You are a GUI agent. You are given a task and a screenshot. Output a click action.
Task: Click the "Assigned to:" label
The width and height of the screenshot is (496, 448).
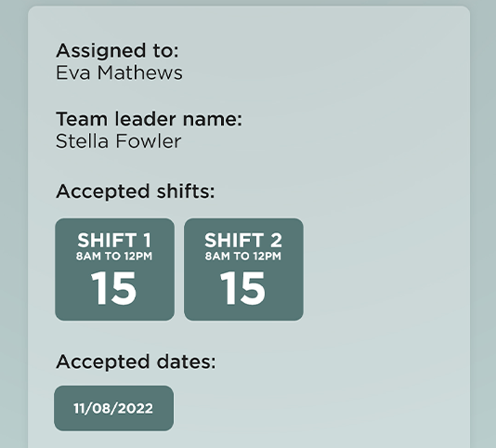coord(117,51)
